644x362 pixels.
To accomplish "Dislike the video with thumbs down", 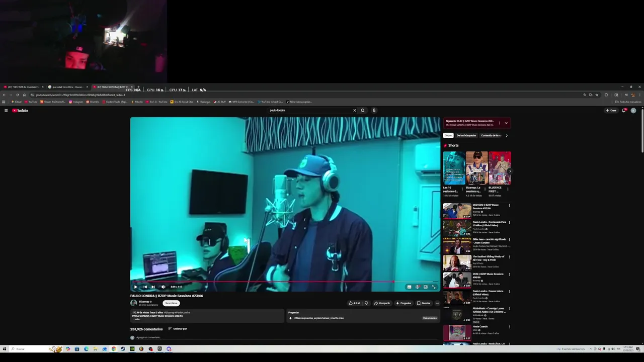I will pyautogui.click(x=366, y=303).
